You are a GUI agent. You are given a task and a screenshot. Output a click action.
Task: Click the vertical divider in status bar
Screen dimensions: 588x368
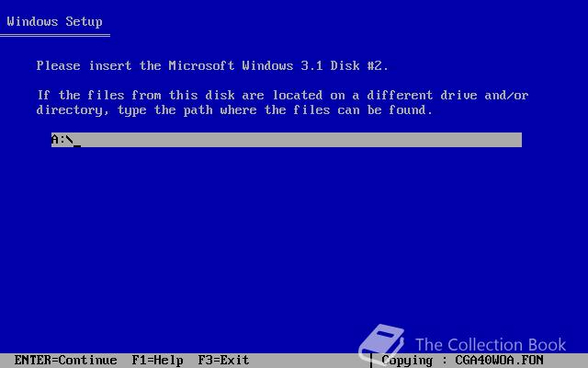371,361
